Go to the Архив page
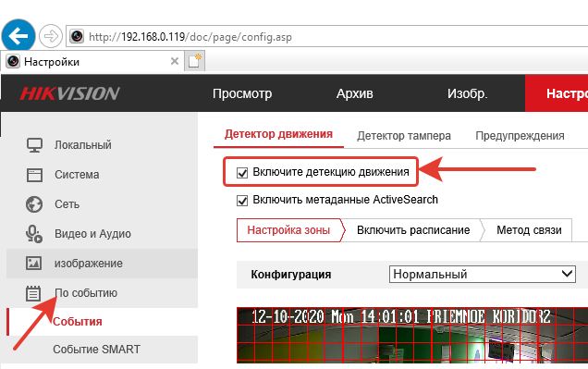Screen dimensions: 588x369 point(355,93)
